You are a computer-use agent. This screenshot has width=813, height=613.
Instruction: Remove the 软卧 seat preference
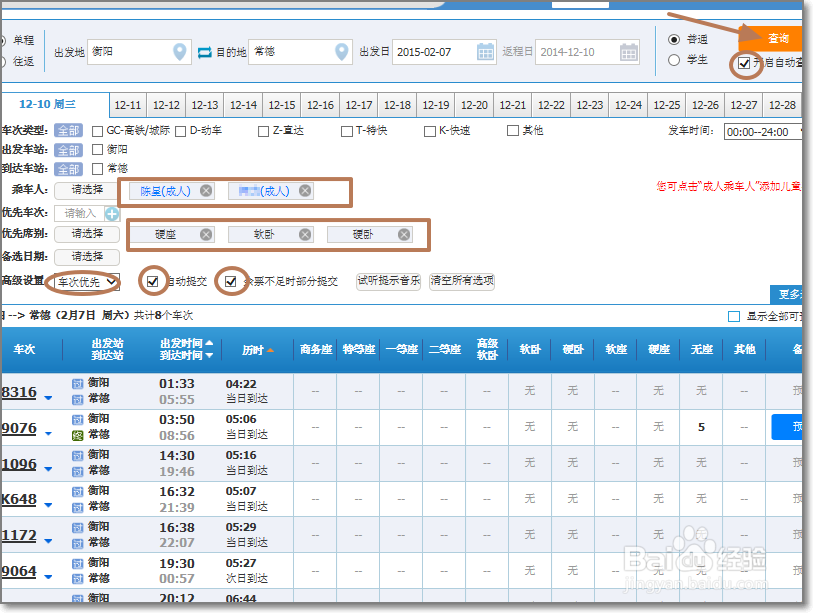305,234
